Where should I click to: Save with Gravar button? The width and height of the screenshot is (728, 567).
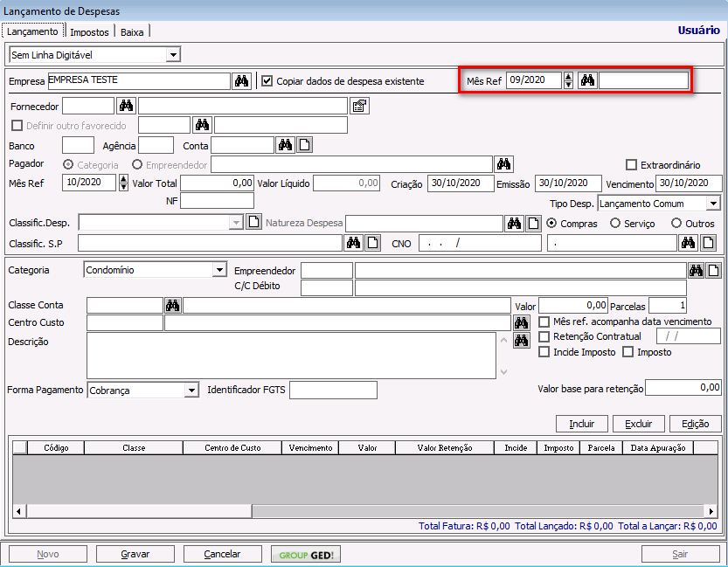[x=135, y=554]
